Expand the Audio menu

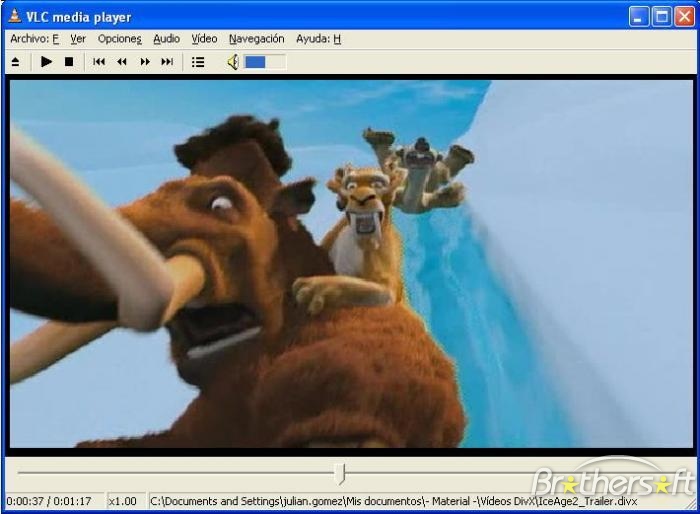[x=166, y=39]
